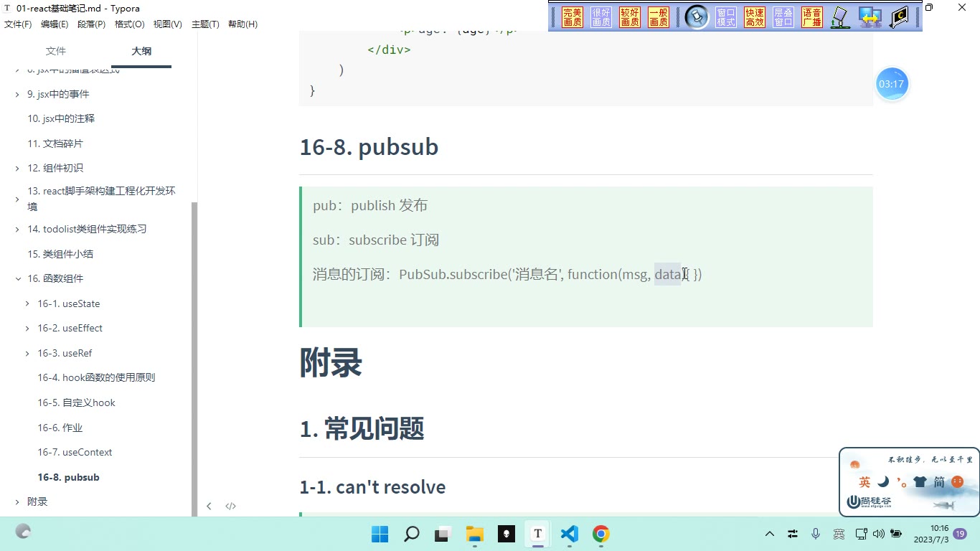Open Visual Studio Code from taskbar
This screenshot has height=551, width=980.
tap(570, 534)
